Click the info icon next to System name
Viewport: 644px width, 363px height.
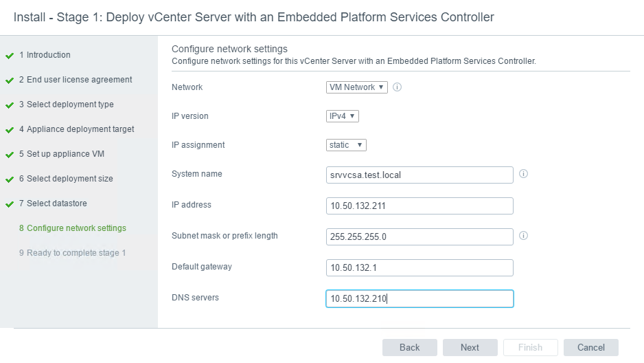coord(523,173)
